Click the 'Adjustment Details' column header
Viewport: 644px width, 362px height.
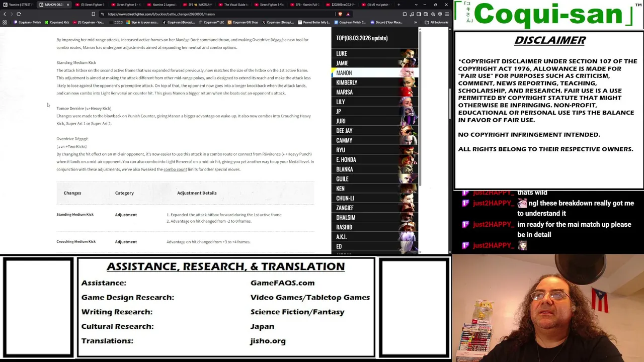coord(197,193)
